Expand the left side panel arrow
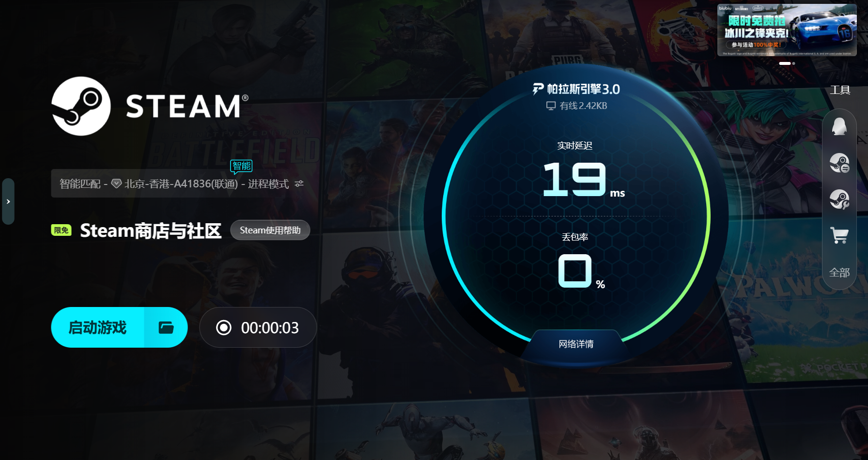 click(x=8, y=201)
